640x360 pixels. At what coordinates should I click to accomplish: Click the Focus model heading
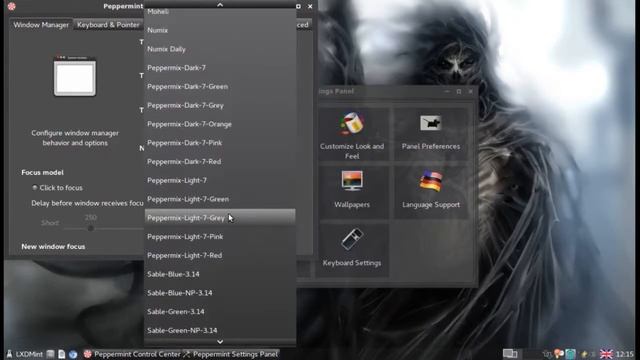42,173
